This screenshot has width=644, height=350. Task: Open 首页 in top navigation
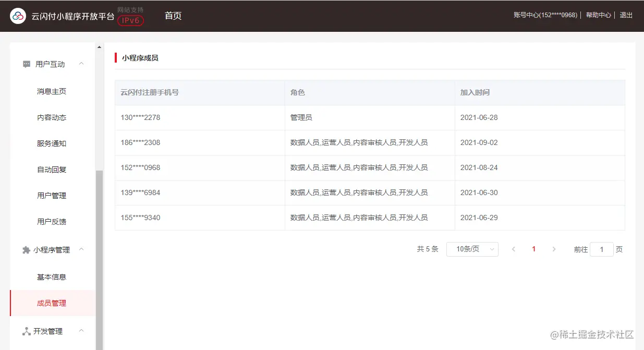coord(173,16)
